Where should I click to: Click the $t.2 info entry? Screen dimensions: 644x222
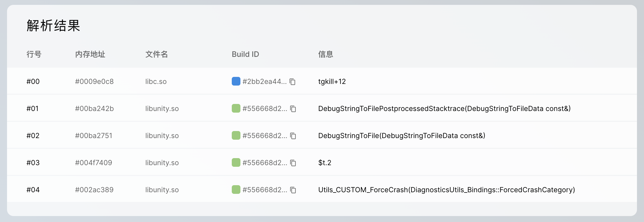[x=324, y=163]
